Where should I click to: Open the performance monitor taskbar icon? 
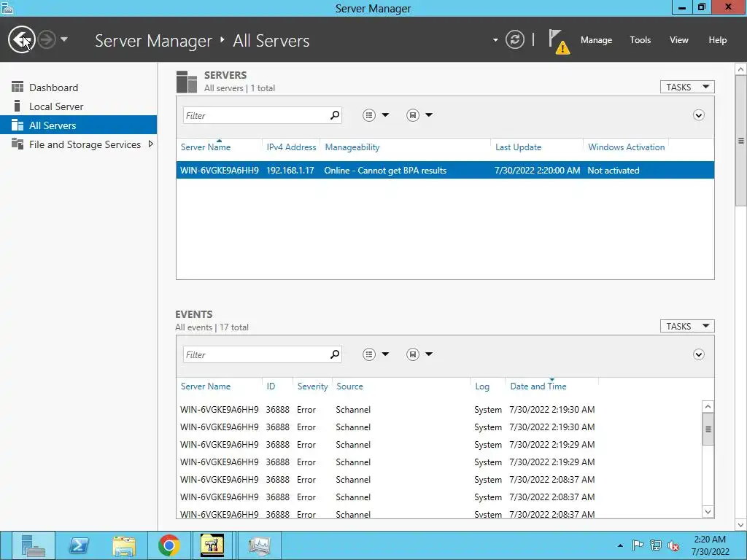click(259, 545)
